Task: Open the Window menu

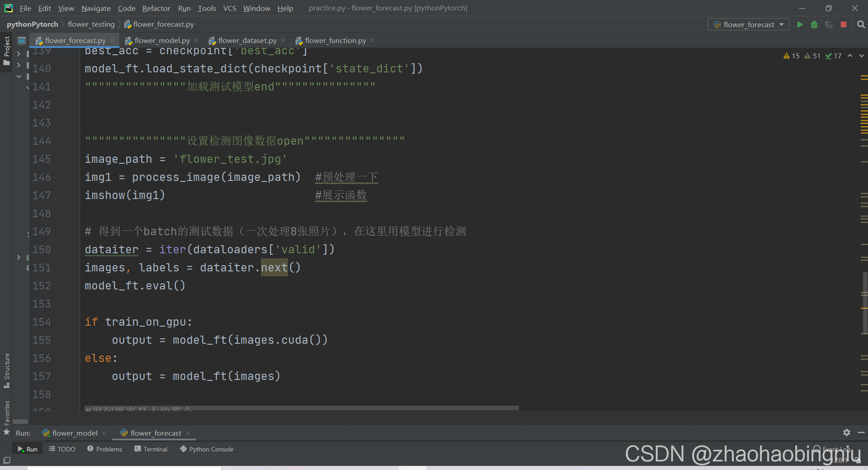Action: (256, 8)
